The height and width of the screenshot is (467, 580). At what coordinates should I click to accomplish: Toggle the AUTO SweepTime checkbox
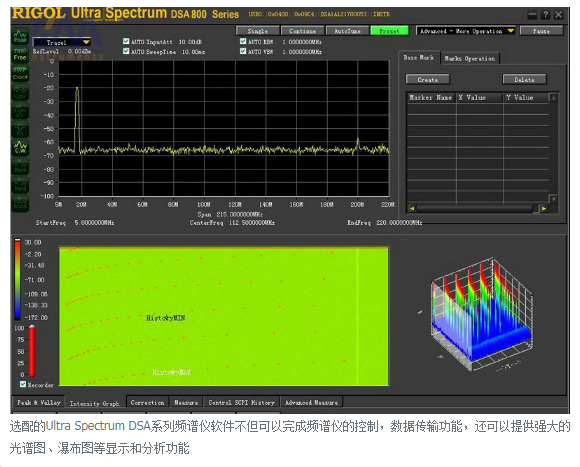click(126, 51)
